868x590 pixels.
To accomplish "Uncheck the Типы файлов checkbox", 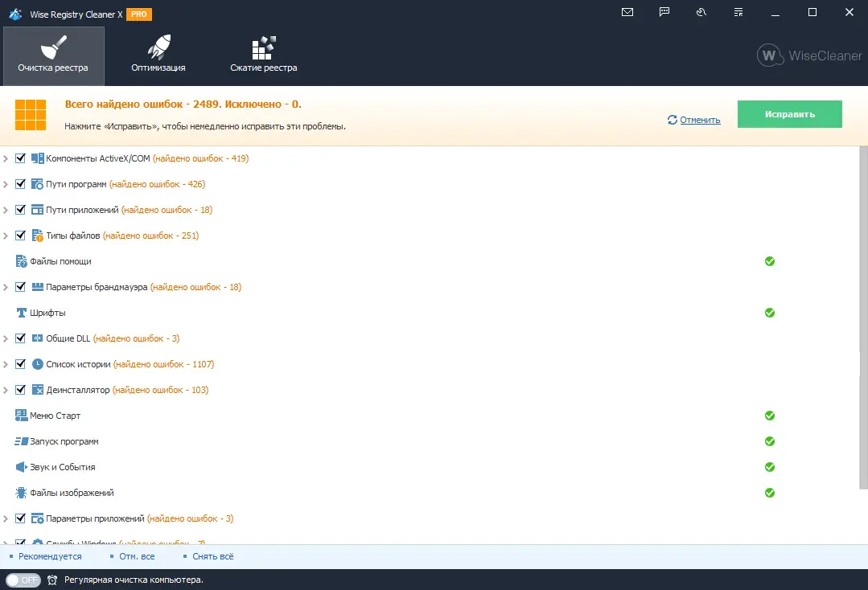I will tap(20, 236).
